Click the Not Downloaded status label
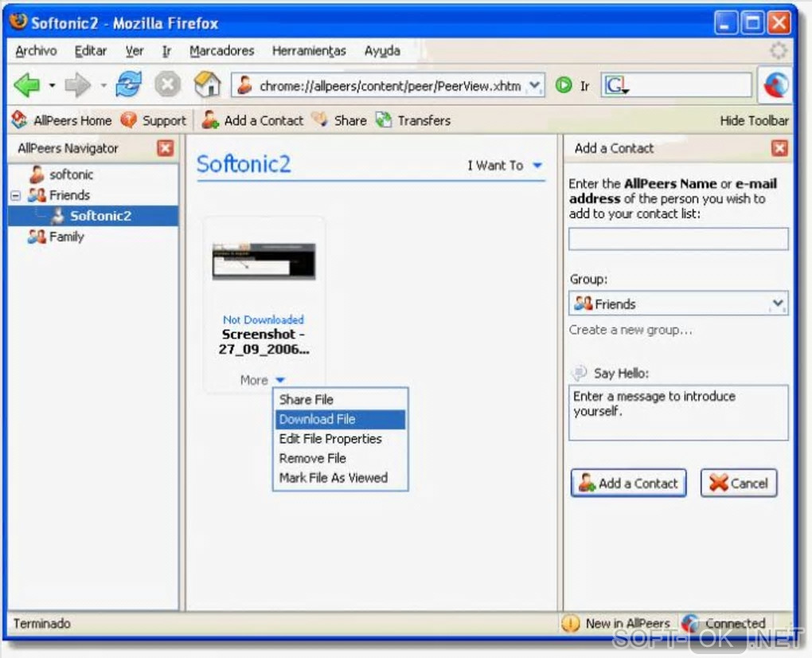Screen dimensions: 812x658 coord(263,319)
